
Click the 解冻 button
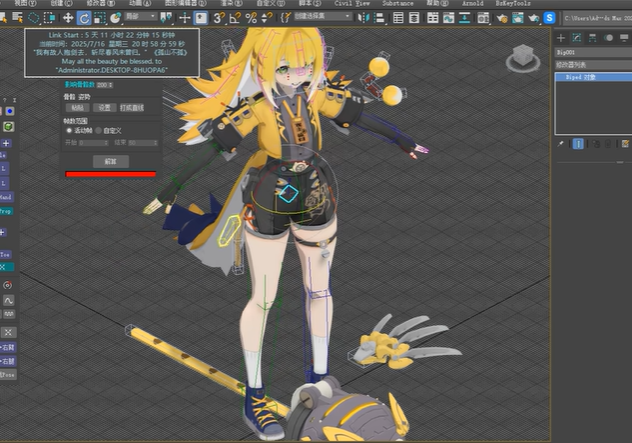click(x=111, y=161)
